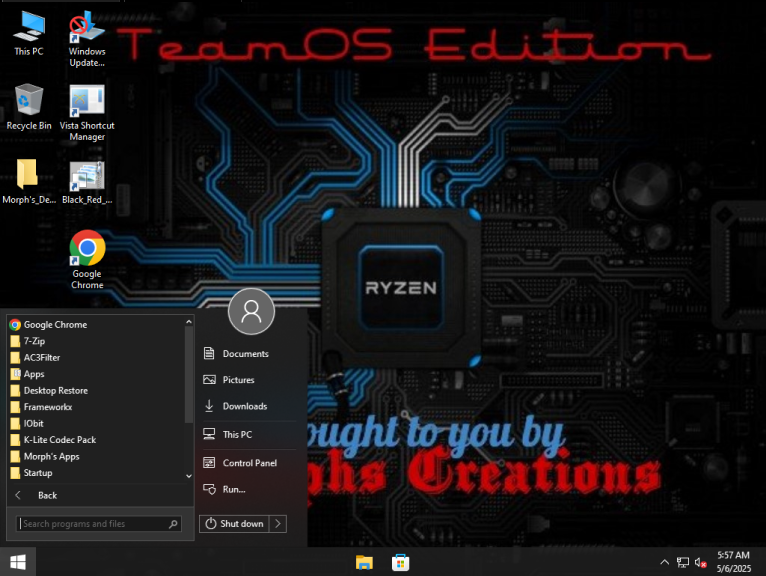Show hidden tray icons chevron
The image size is (766, 576).
pyautogui.click(x=664, y=562)
